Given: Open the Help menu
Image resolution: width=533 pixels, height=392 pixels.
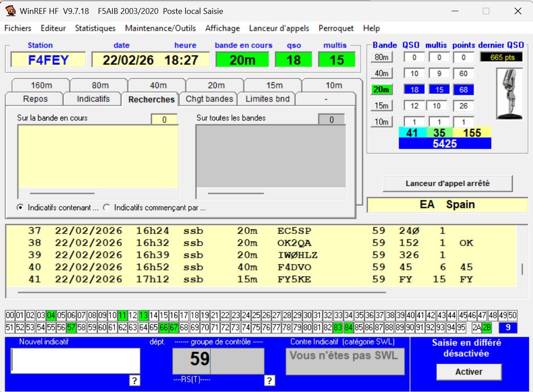Looking at the screenshot, I should tap(371, 28).
